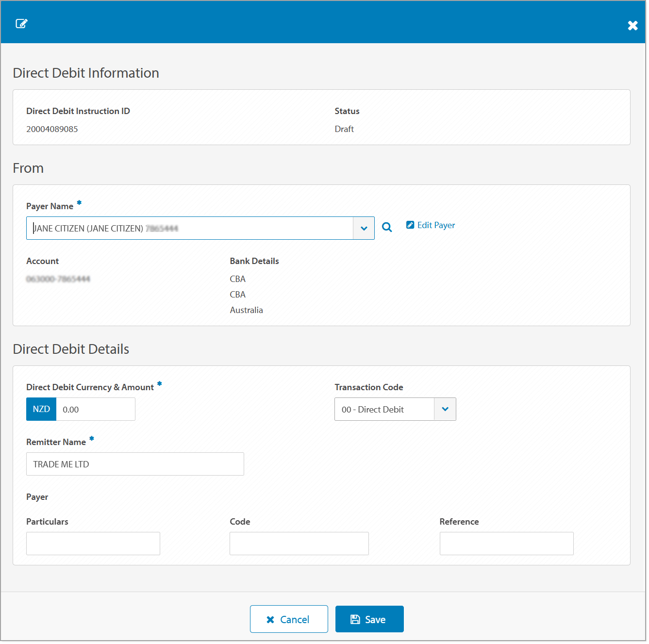Screen dimensions: 649x644
Task: Click the Direct Debit Instruction ID value
Action: pyautogui.click(x=52, y=129)
